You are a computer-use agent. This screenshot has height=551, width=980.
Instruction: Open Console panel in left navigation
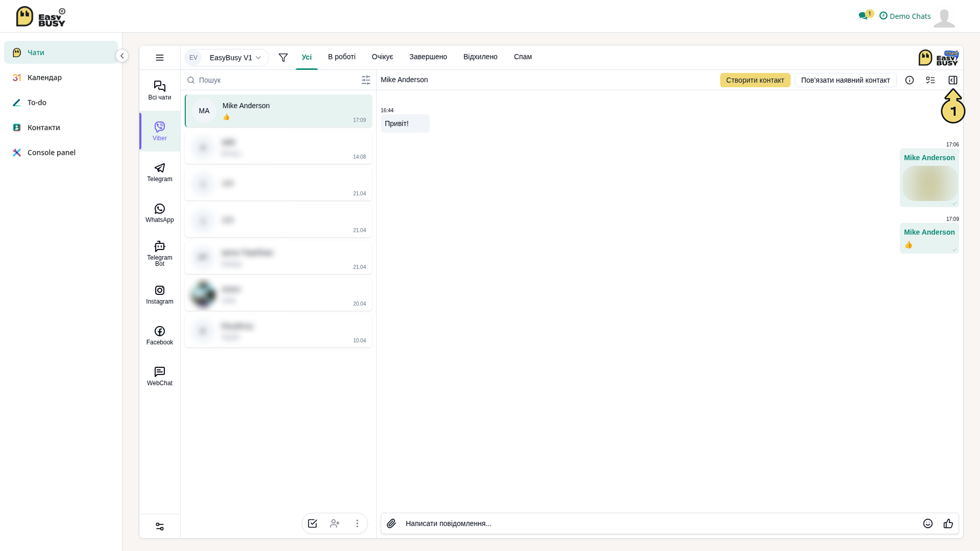click(61, 153)
